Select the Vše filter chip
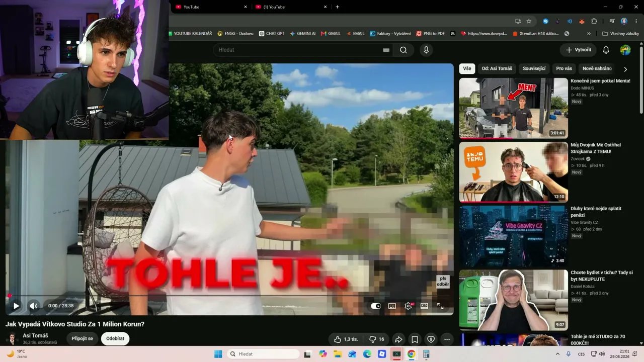Screen dimensions: 644x362 tap(467, 68)
